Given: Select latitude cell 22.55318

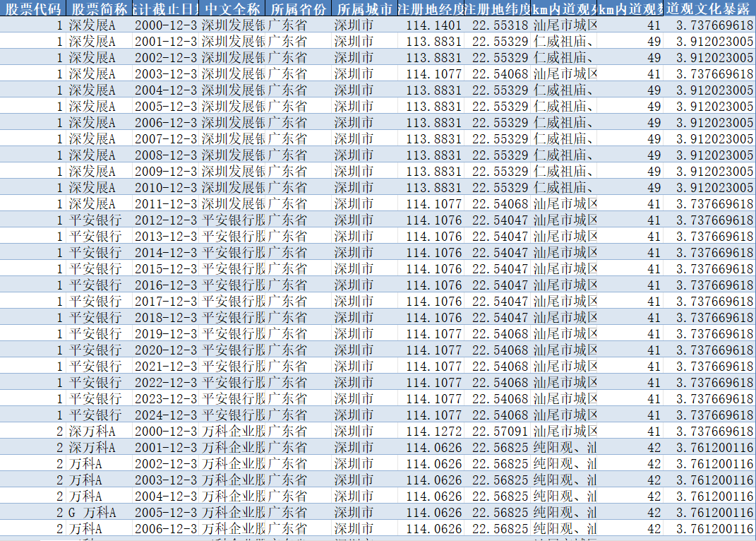Looking at the screenshot, I should (x=500, y=25).
